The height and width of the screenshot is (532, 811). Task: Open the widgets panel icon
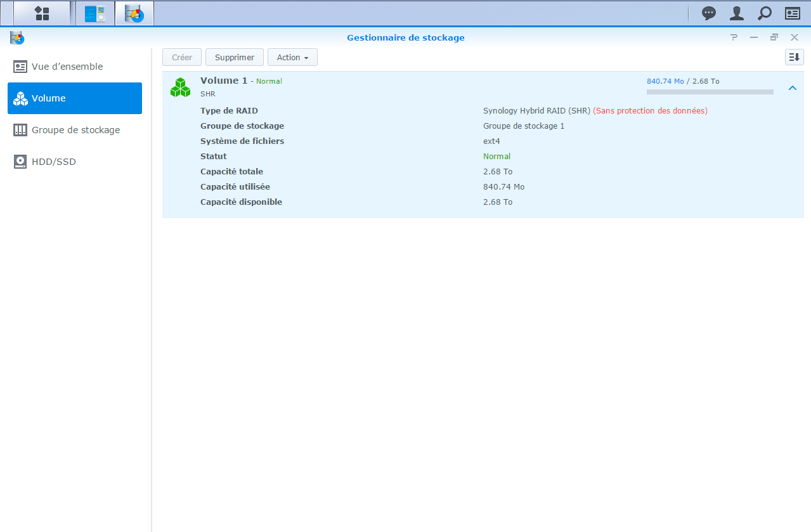(792, 13)
